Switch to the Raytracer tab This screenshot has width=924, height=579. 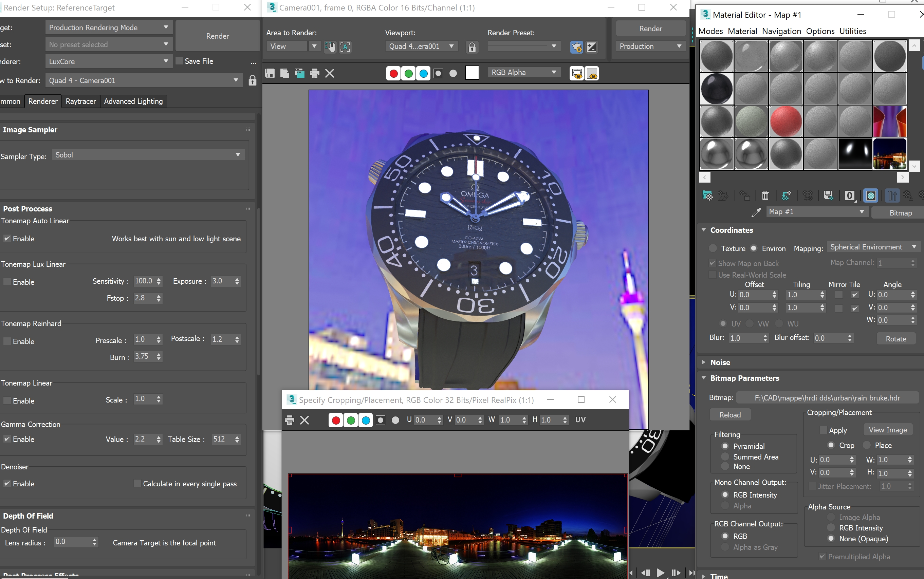[x=80, y=101]
